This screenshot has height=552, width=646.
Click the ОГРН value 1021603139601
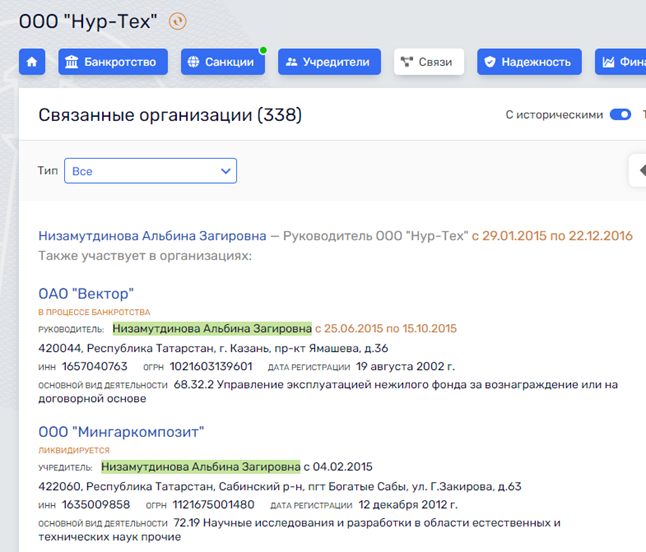pyautogui.click(x=211, y=366)
